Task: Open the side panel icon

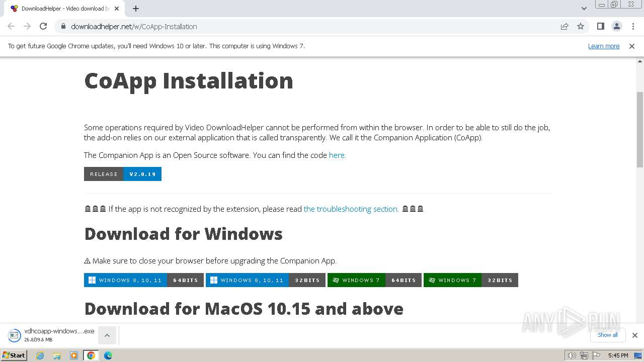Action: click(600, 26)
